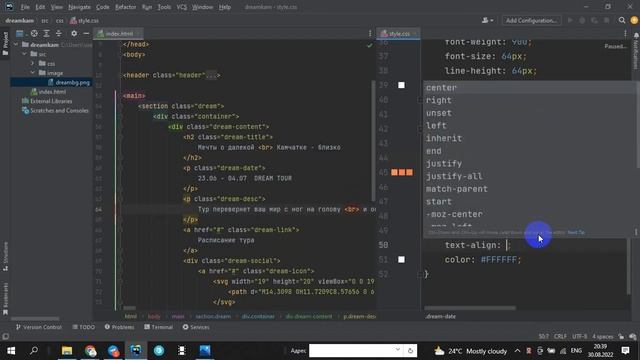Image resolution: width=640 pixels, height=360 pixels.
Task: Open the Refactor menu
Action: click(126, 7)
